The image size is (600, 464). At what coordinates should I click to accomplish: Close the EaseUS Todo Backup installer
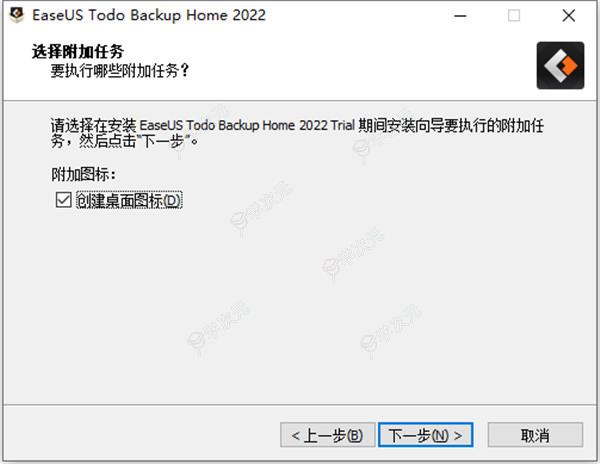569,16
